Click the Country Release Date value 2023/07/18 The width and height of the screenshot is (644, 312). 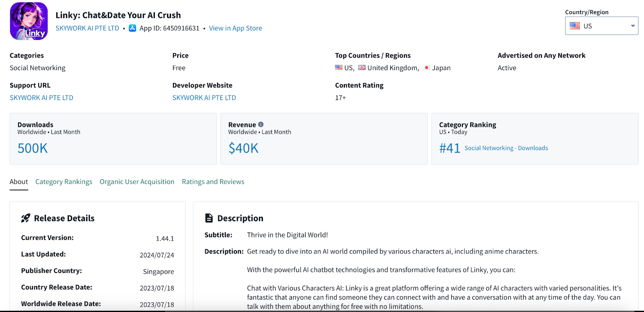pyautogui.click(x=157, y=288)
